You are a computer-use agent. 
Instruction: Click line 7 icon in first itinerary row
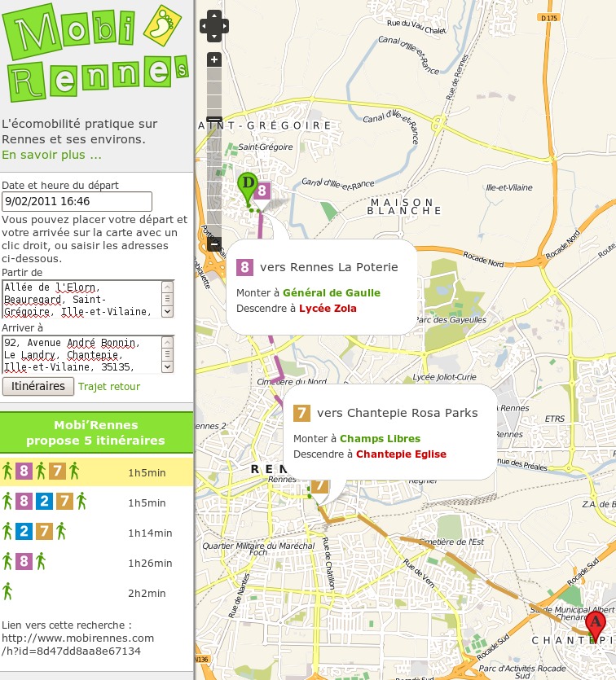[x=57, y=471]
